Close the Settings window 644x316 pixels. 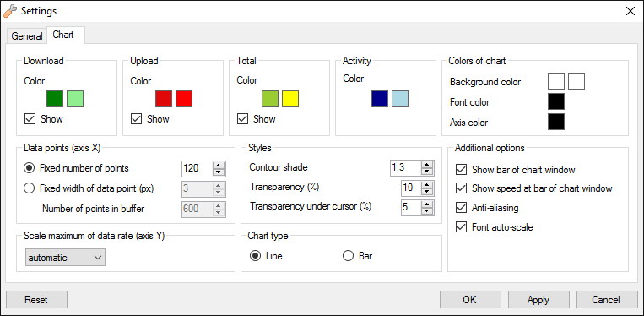[x=630, y=11]
